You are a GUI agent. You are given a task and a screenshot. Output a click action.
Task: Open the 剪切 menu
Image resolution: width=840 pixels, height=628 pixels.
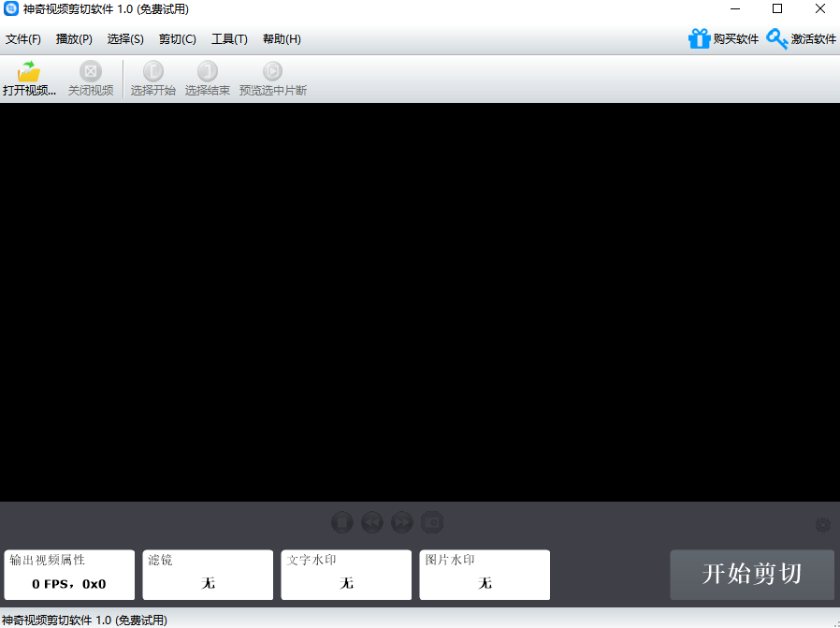[178, 38]
